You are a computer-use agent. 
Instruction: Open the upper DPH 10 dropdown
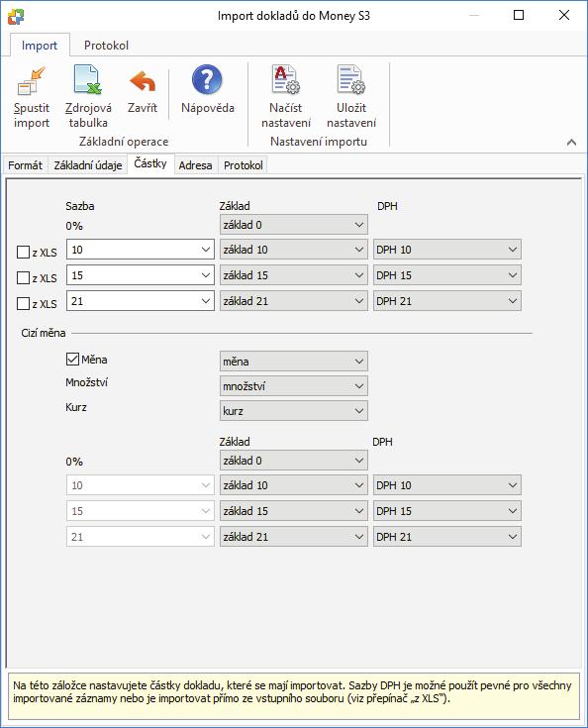coord(447,250)
